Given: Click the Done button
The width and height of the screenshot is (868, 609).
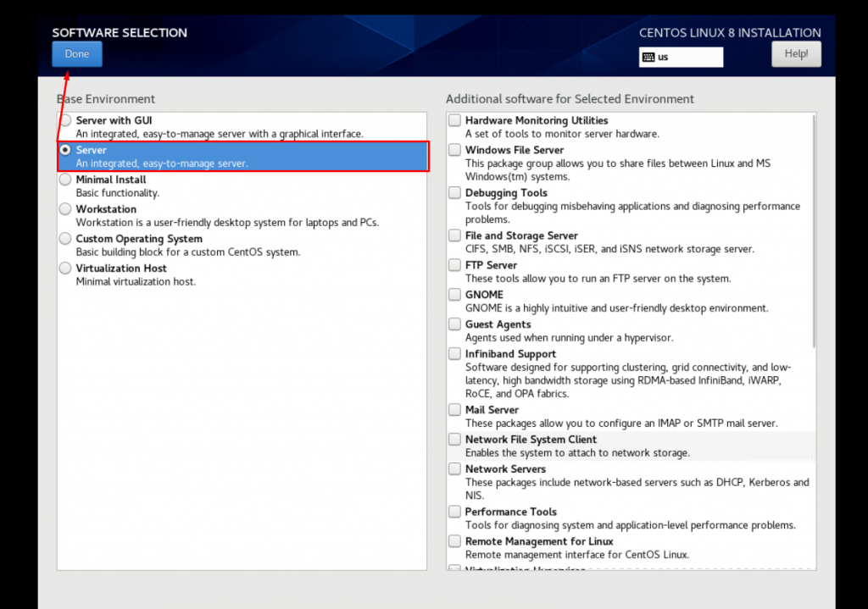Looking at the screenshot, I should (76, 53).
